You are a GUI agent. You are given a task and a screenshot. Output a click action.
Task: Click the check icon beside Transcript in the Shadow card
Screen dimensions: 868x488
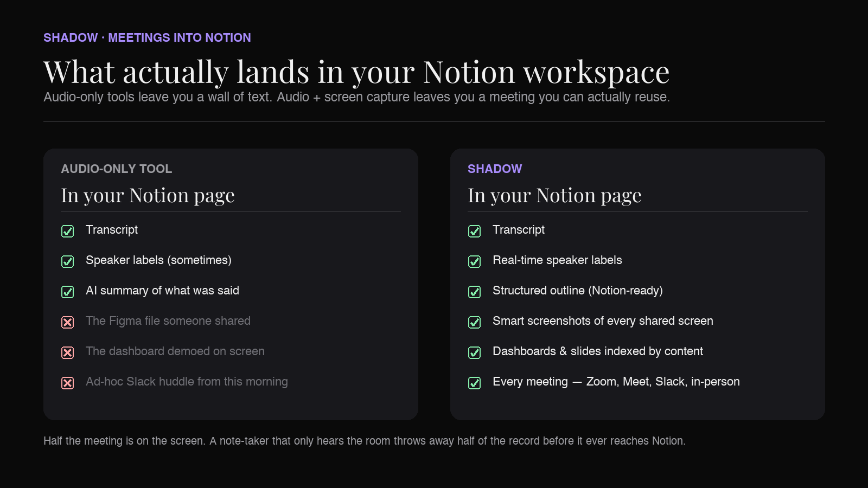point(474,232)
